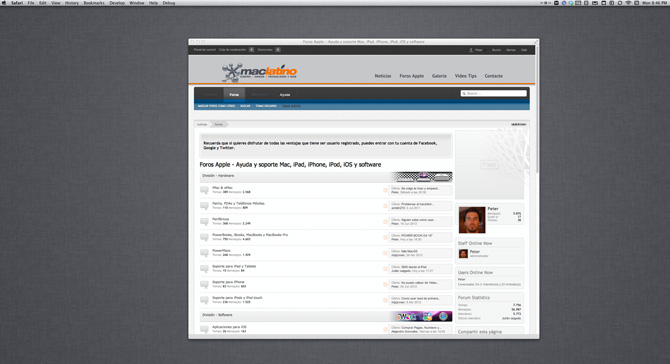Open the Bookmarks menu in Safari
Image resolution: width=670 pixels, height=364 pixels.
[94, 3]
